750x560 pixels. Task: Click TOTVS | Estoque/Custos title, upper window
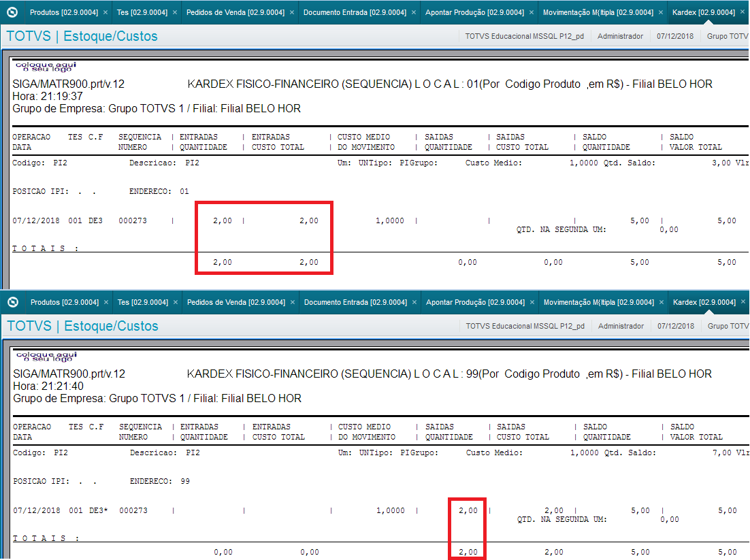82,36
